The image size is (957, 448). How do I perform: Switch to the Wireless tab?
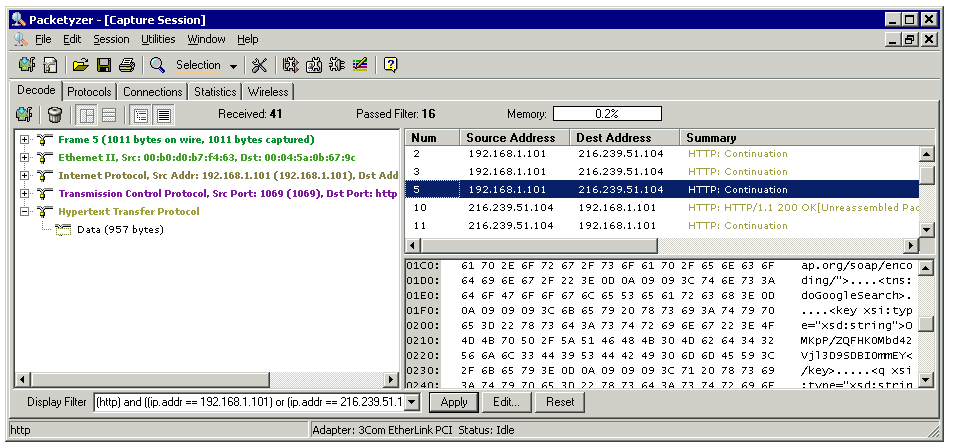click(268, 92)
